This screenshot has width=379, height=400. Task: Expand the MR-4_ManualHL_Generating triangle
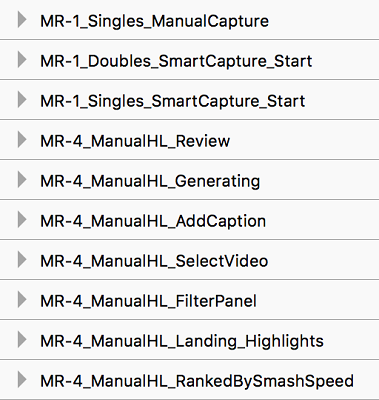(x=22, y=180)
